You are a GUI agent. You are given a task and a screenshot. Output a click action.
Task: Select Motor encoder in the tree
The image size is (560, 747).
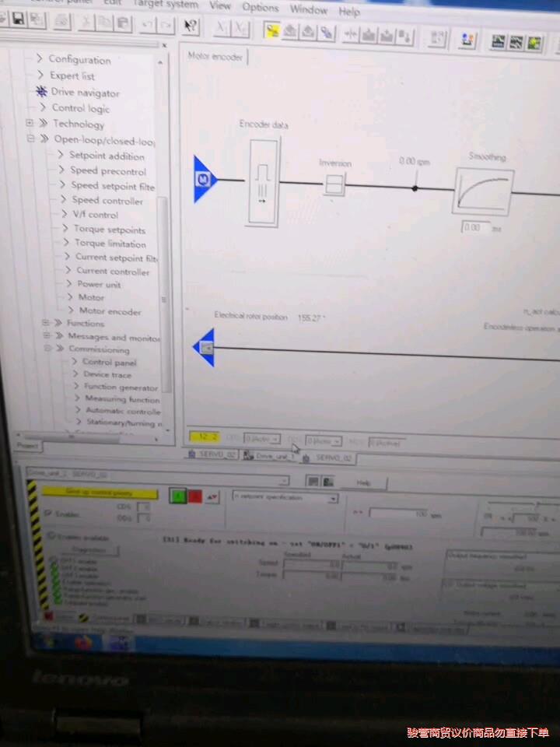[110, 311]
